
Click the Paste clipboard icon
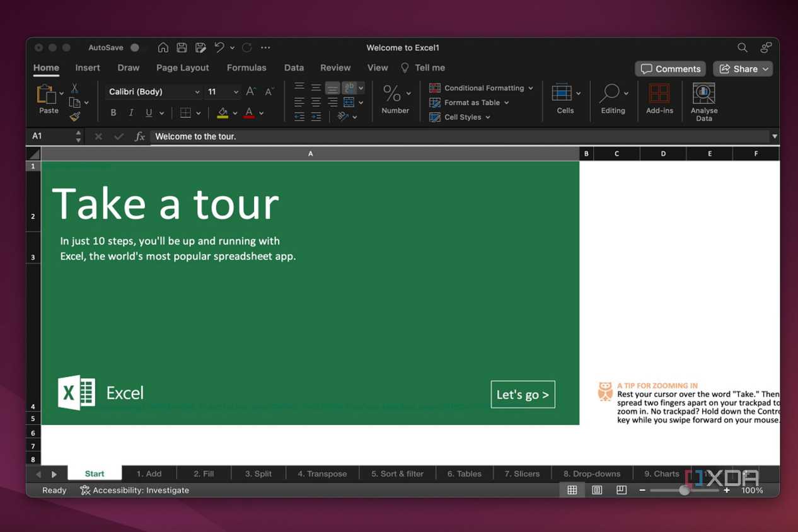click(46, 94)
